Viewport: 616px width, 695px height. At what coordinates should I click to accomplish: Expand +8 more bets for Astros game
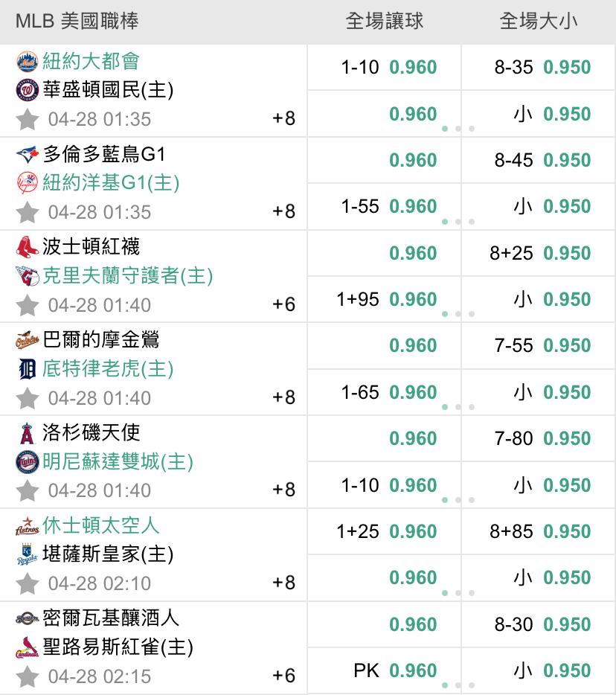[x=283, y=583]
